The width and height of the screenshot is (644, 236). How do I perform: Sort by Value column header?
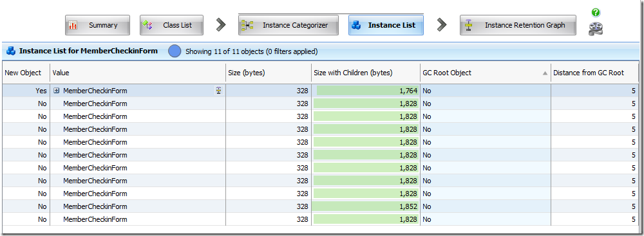[138, 73]
